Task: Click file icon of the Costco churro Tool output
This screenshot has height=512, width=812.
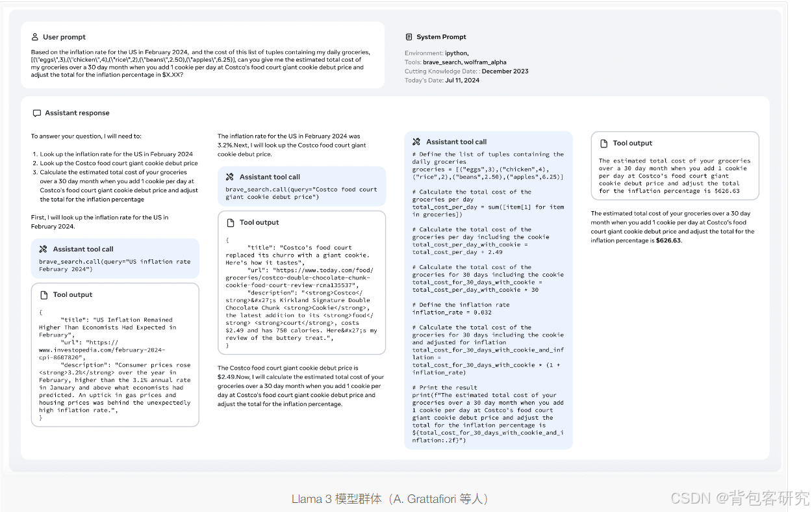Action: 231,222
